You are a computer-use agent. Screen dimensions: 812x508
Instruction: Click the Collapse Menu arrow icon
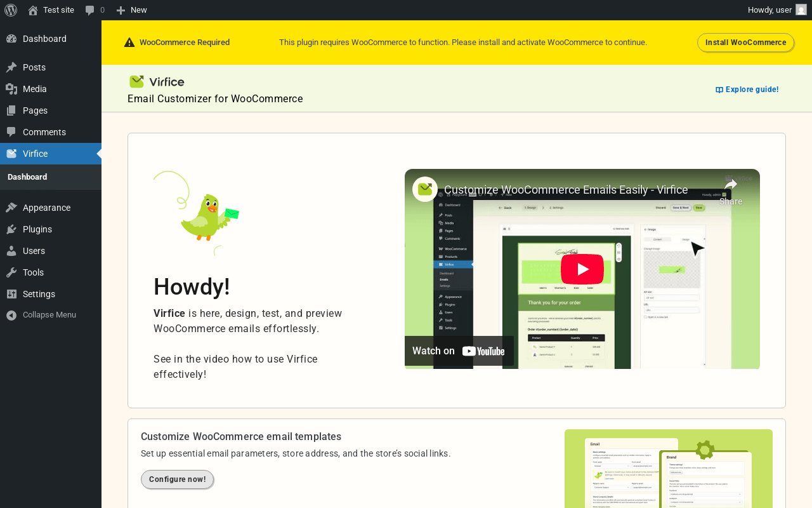(x=11, y=315)
